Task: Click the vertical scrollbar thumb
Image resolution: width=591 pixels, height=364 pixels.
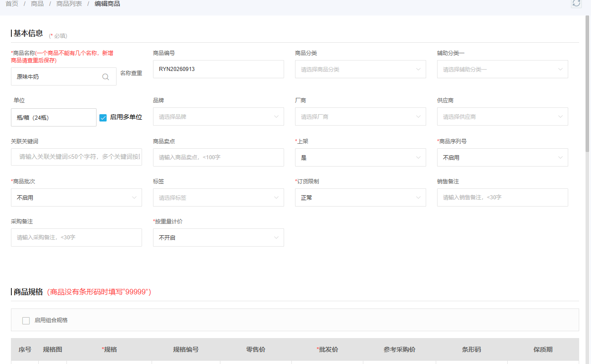Action: (x=587, y=83)
